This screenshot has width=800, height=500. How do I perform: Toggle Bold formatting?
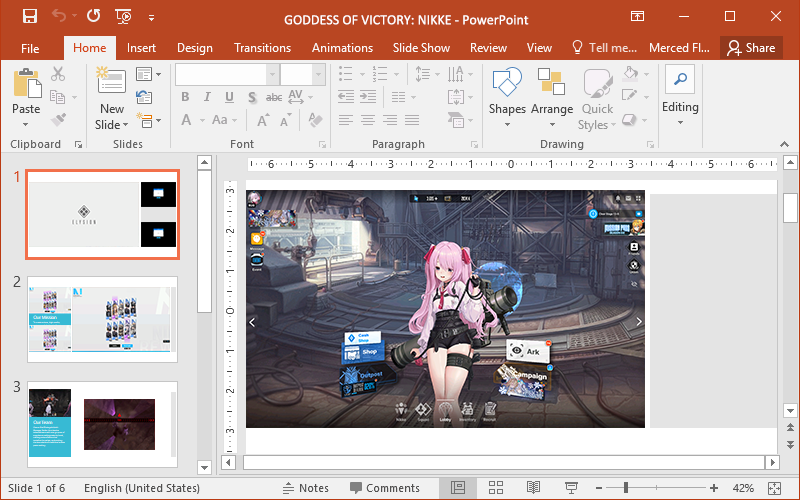[185, 97]
